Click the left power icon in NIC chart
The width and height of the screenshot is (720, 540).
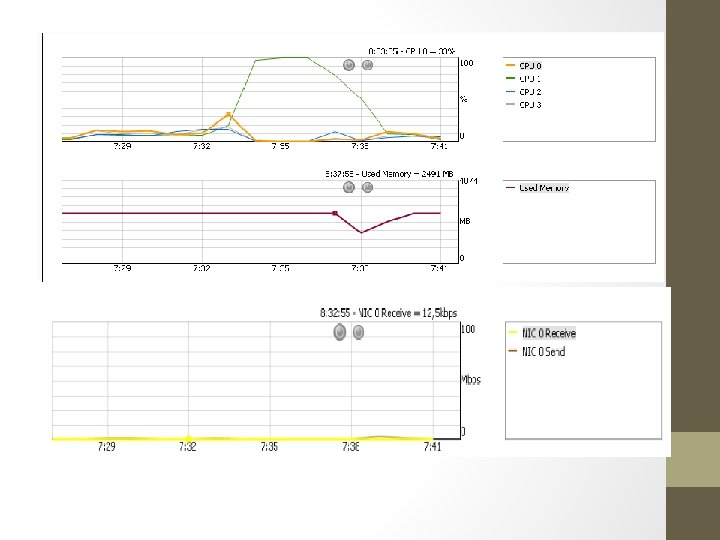(339, 332)
